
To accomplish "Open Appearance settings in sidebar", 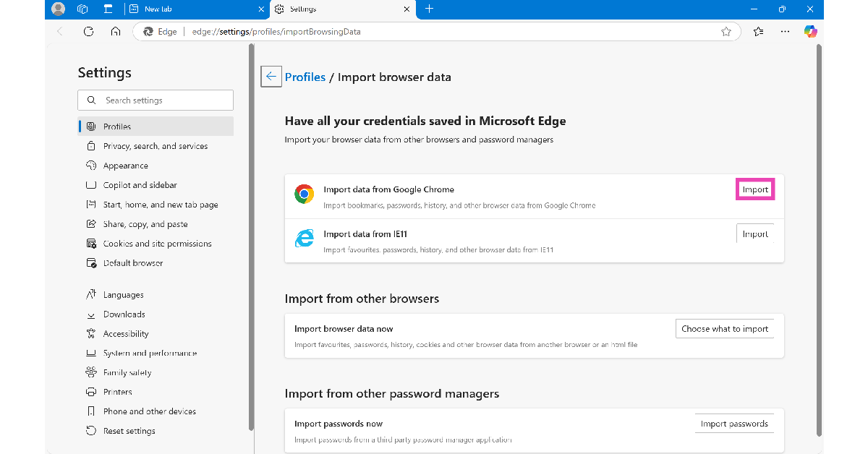I will (x=126, y=166).
